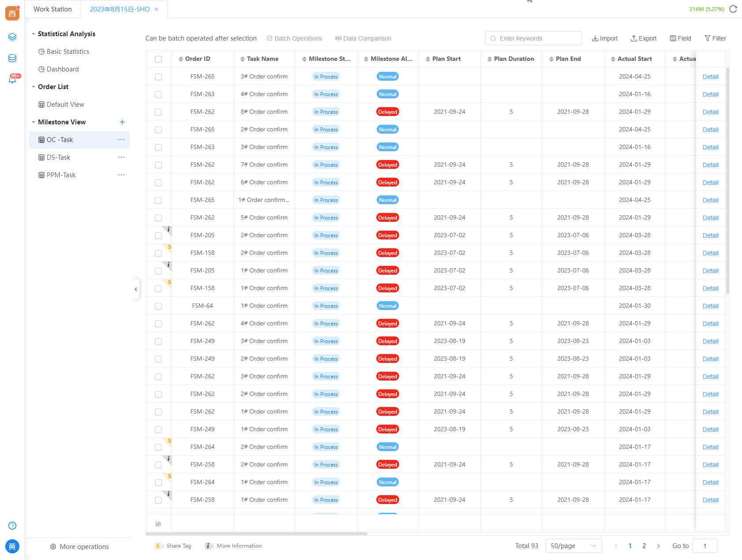
Task: Open the notifications bell with 99+ badge
Action: (12, 80)
